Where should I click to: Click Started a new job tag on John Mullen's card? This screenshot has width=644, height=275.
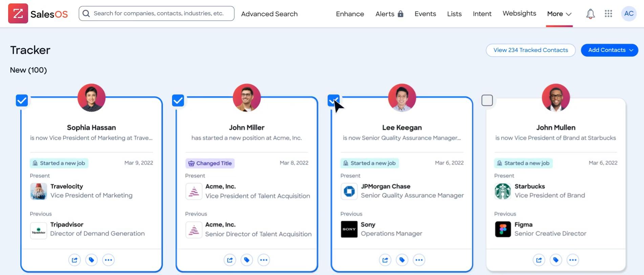[x=523, y=163]
